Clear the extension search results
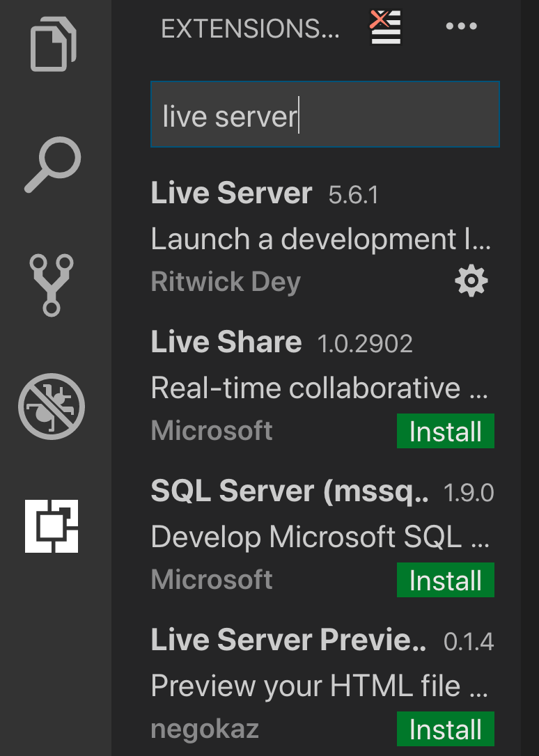Viewport: 539px width, 756px height. tap(384, 28)
